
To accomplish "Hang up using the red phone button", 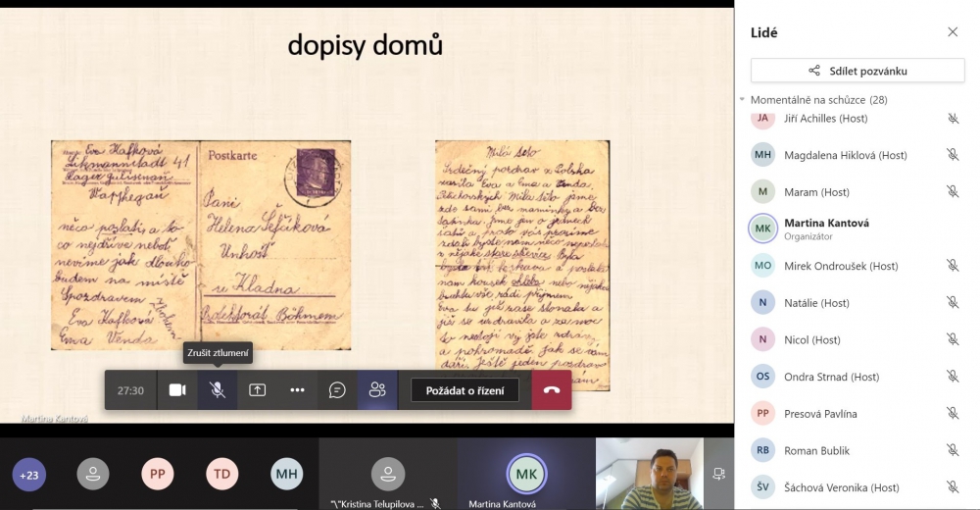I will (552, 390).
